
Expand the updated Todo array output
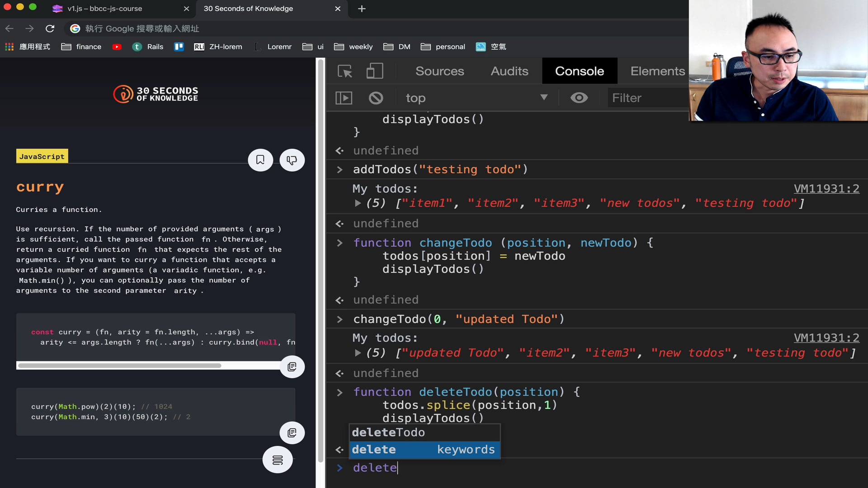[358, 353]
